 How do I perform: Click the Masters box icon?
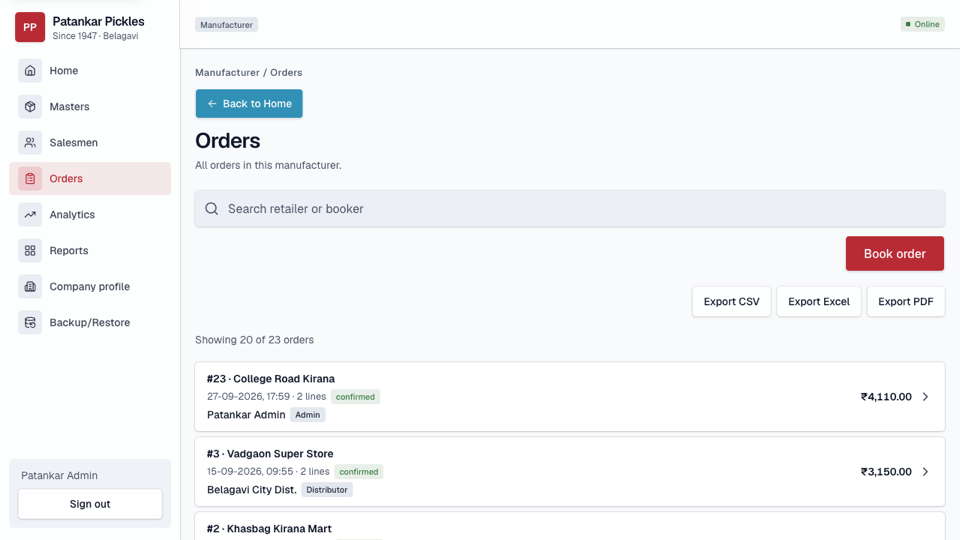pos(30,107)
